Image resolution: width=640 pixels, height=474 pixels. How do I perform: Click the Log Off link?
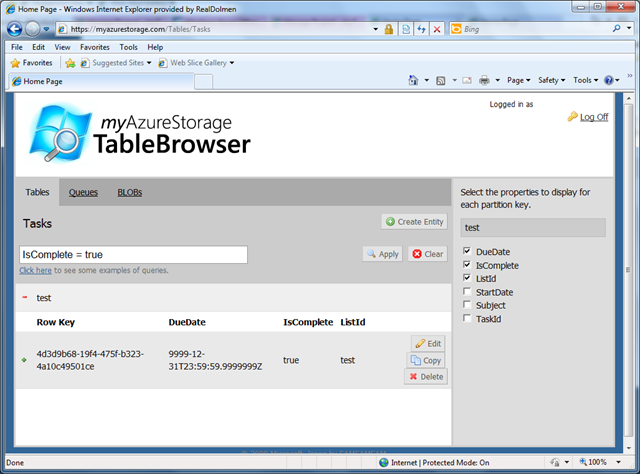[x=594, y=117]
